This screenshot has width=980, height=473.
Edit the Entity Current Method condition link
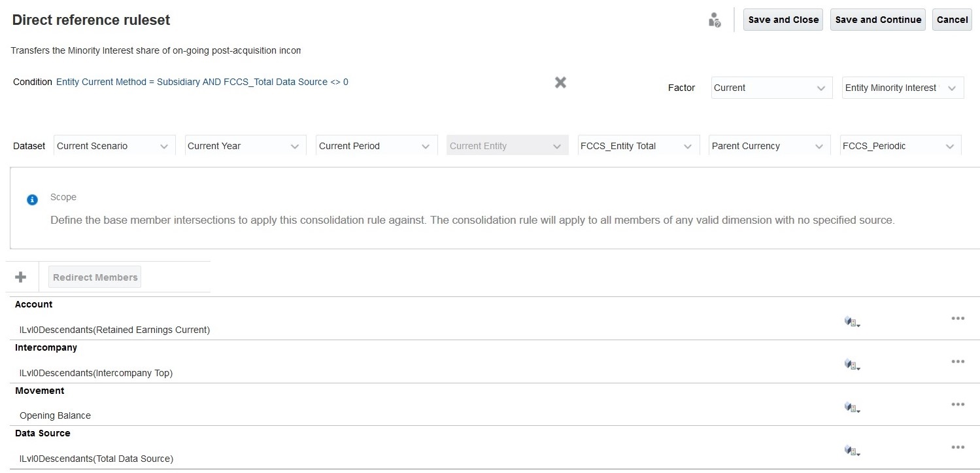click(202, 82)
